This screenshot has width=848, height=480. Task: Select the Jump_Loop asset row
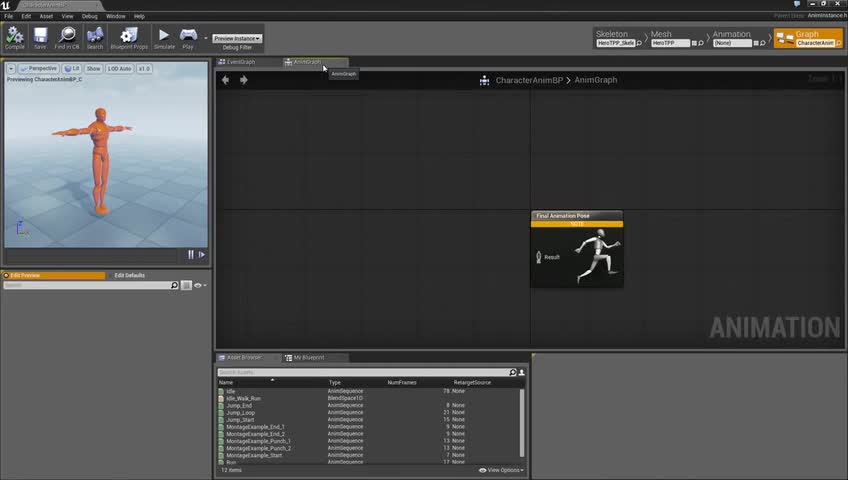coord(368,412)
